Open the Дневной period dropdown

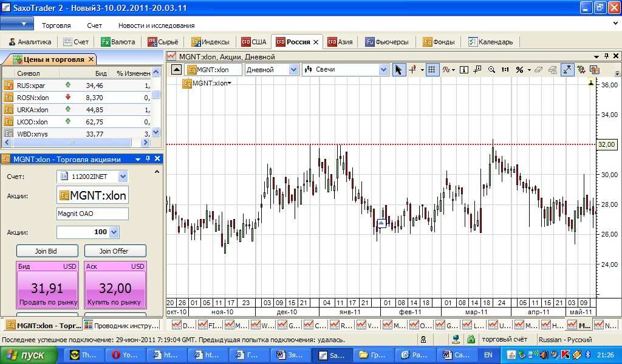click(x=294, y=70)
